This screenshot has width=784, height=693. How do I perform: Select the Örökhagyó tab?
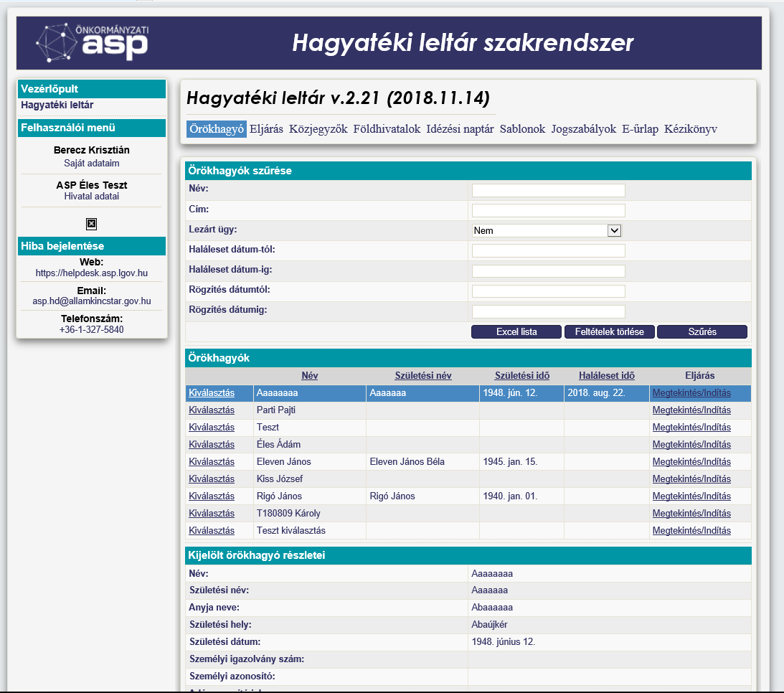point(217,129)
